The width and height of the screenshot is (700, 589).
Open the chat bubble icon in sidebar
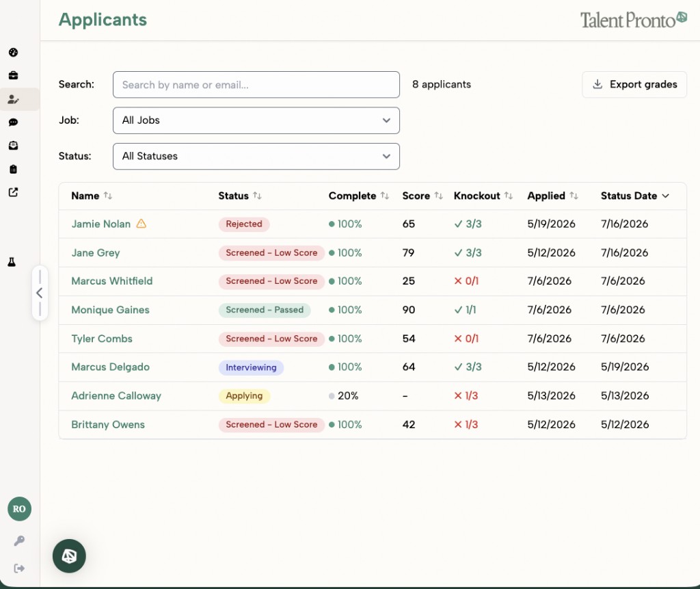tap(14, 122)
